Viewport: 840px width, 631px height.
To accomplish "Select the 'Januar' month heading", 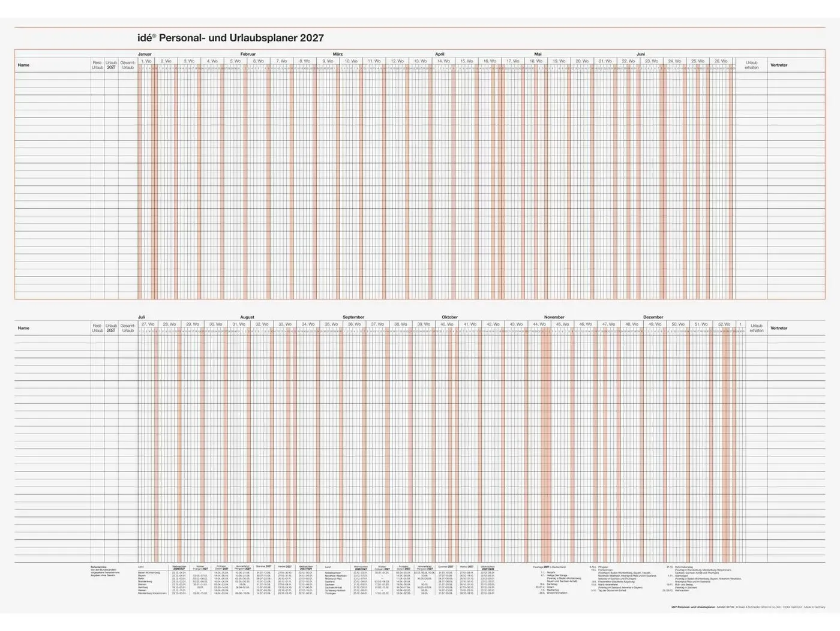I will point(145,54).
